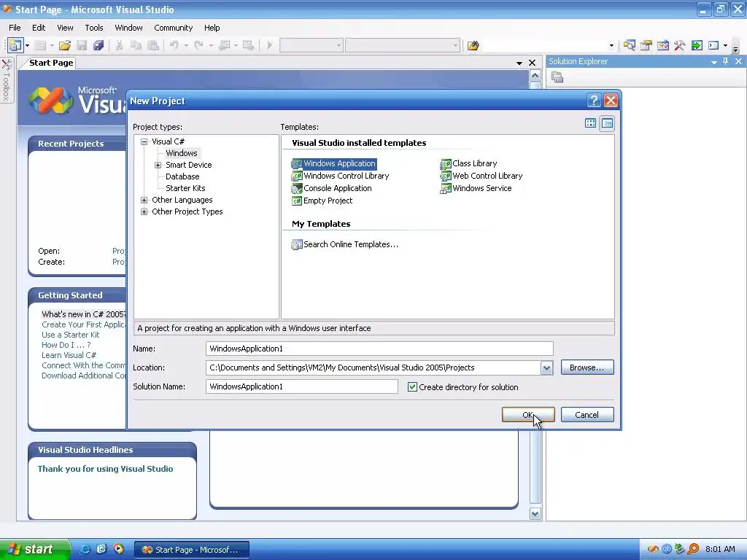Open the Toolbox hammer-and-wrench icon
The image size is (747, 560).
(x=679, y=45)
